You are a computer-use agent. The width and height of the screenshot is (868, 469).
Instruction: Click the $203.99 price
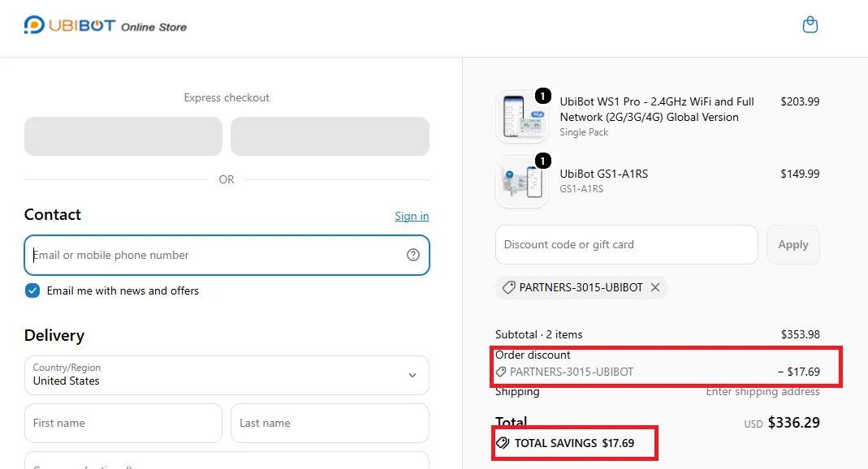pos(800,101)
